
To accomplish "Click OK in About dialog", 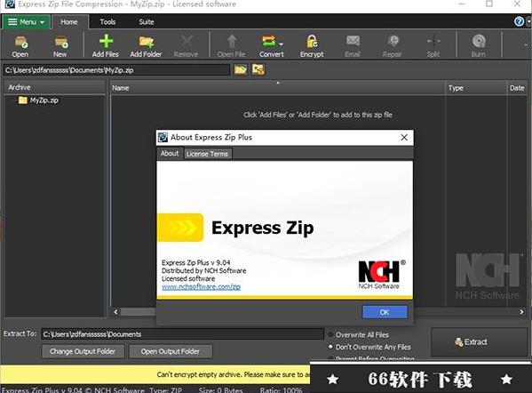I will (385, 312).
